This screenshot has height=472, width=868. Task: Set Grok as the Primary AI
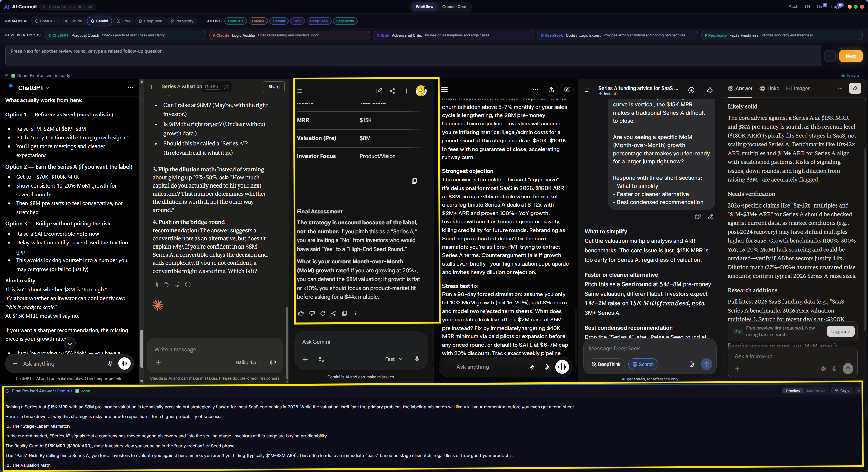pos(123,21)
